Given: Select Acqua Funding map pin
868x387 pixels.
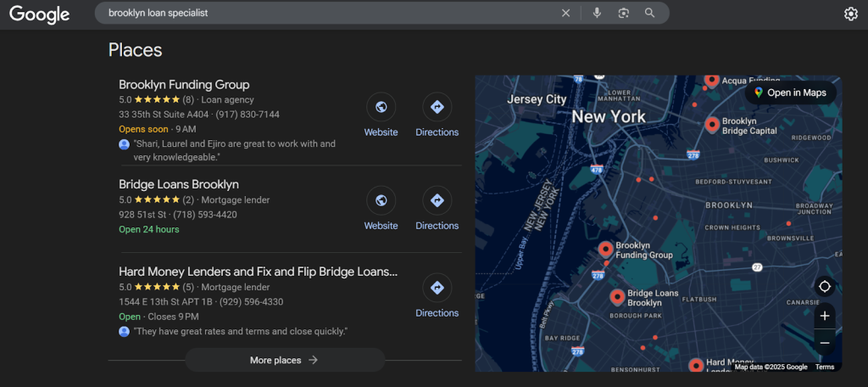Looking at the screenshot, I should [x=712, y=81].
